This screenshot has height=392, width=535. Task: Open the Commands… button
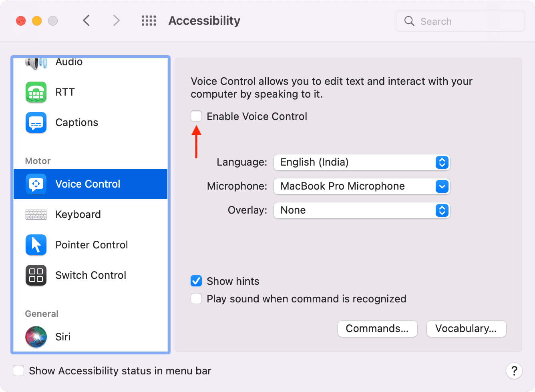(x=377, y=329)
